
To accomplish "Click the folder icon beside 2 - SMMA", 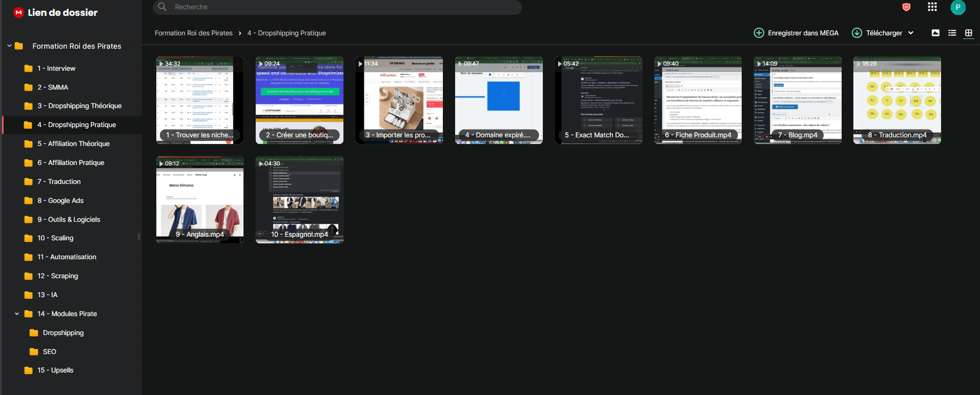I will click(29, 88).
